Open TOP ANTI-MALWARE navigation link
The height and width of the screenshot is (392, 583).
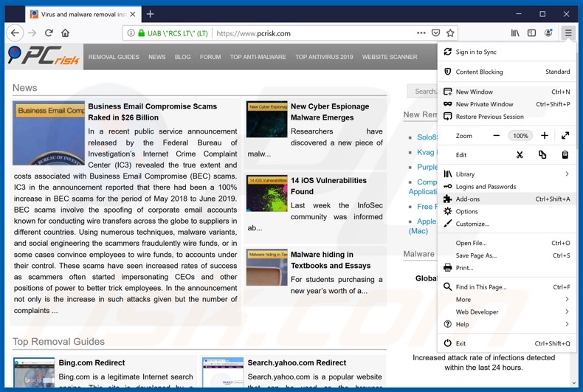pos(258,57)
